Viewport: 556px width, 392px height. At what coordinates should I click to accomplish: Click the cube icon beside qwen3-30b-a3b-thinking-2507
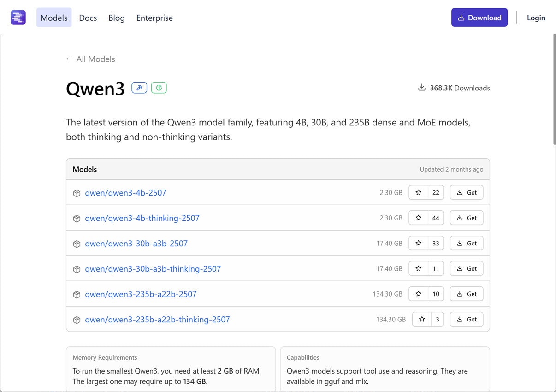click(77, 269)
